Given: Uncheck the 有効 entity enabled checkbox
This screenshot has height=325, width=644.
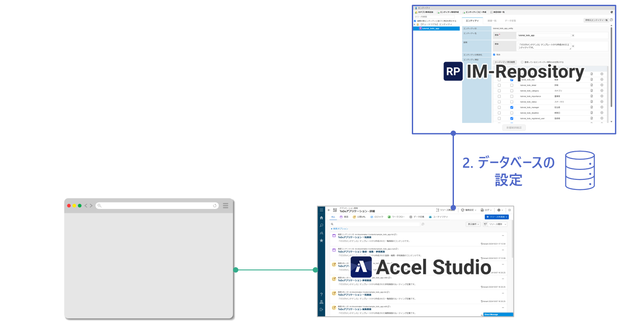Looking at the screenshot, I should tap(494, 54).
